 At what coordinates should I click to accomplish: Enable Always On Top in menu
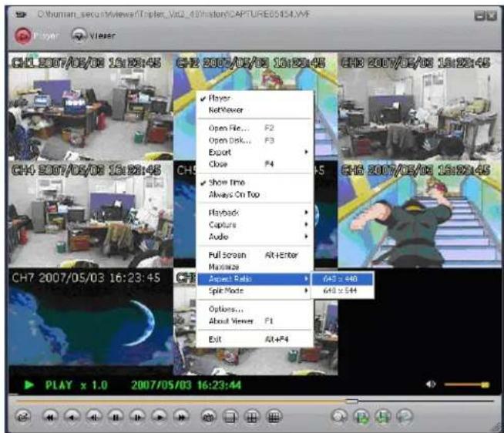234,195
